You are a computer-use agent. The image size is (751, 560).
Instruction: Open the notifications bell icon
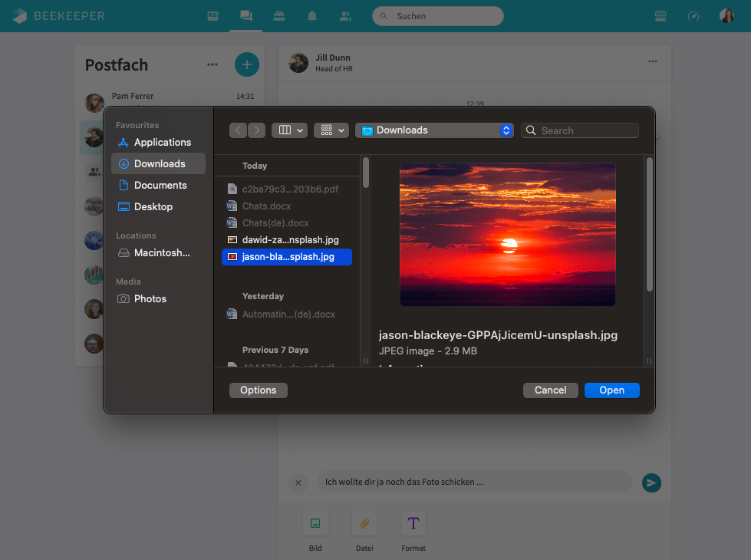click(x=312, y=16)
